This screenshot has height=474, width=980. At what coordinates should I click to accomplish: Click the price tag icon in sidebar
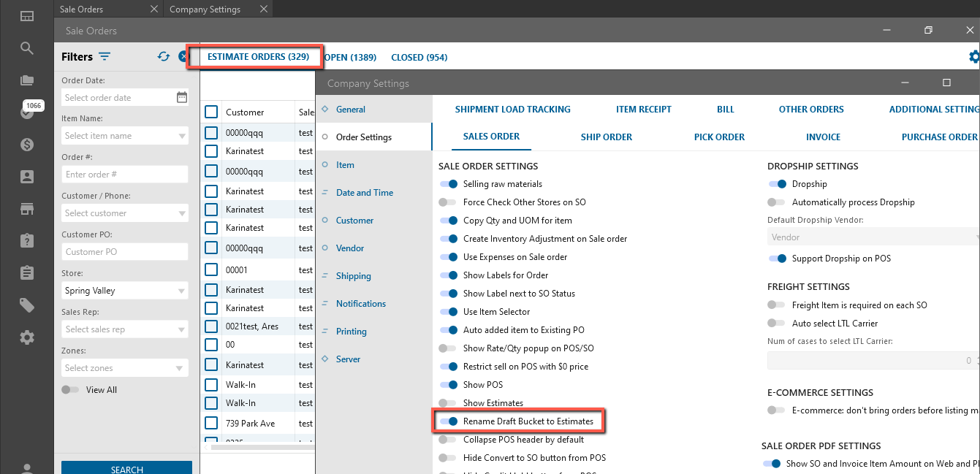(x=27, y=305)
